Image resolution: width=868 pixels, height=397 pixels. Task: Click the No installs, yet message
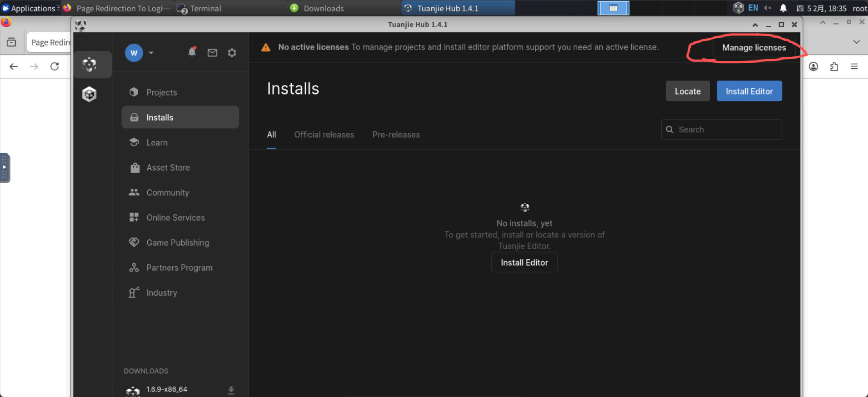(524, 223)
